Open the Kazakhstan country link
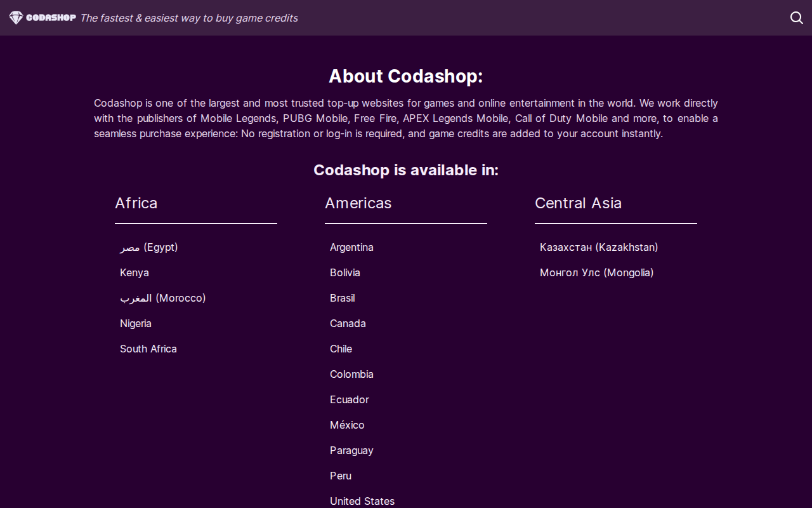Viewport: 812px width, 508px height. click(x=599, y=247)
